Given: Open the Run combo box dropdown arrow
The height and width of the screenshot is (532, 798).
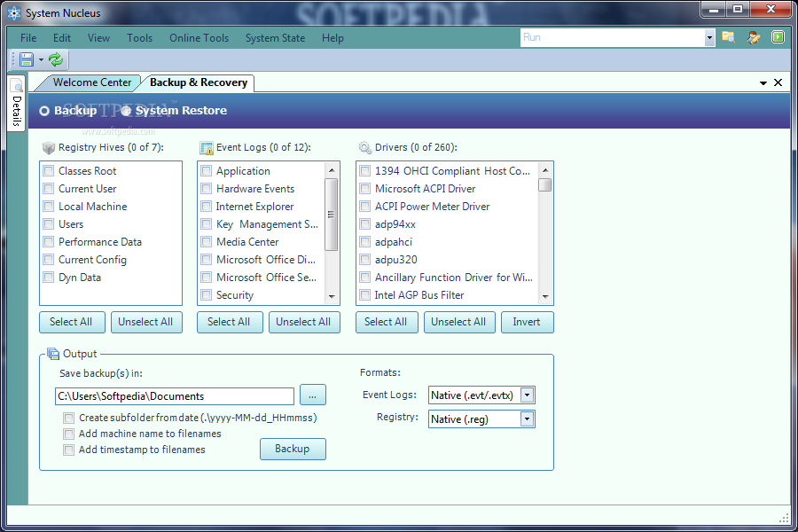Looking at the screenshot, I should (x=709, y=37).
